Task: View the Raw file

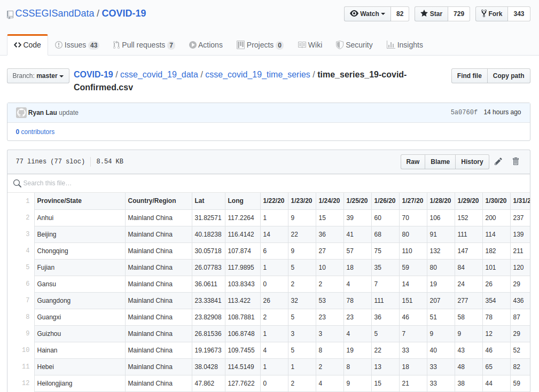Action: click(413, 162)
